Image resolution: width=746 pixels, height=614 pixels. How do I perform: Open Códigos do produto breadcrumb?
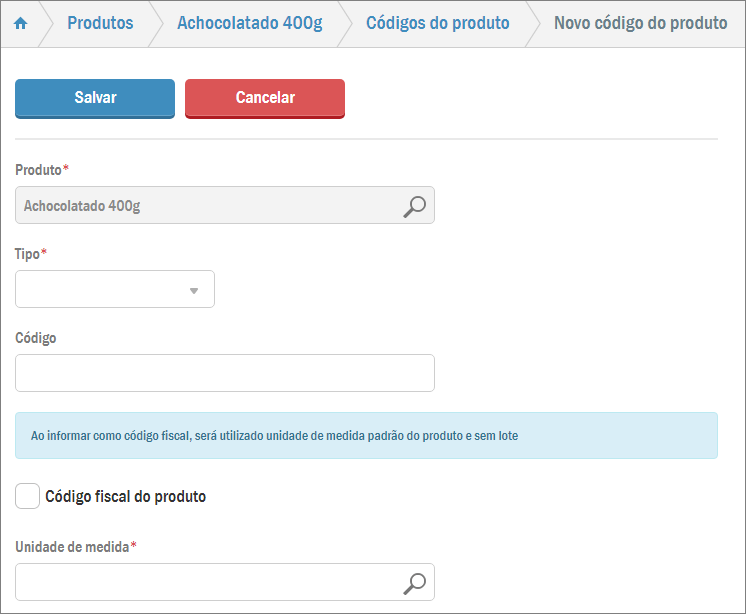click(x=437, y=23)
